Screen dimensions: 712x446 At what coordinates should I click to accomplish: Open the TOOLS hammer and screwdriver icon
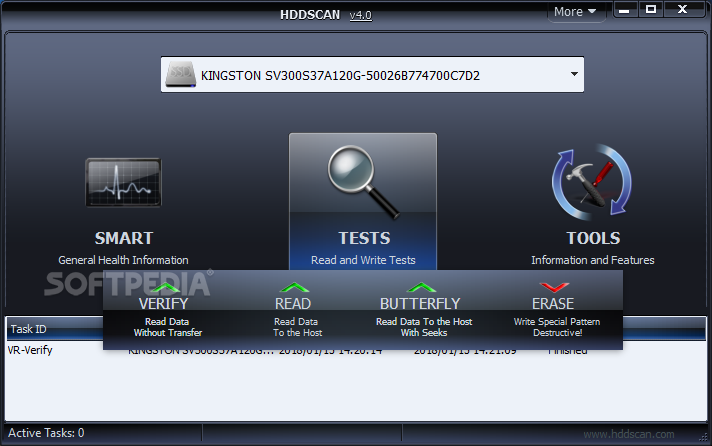(x=592, y=183)
